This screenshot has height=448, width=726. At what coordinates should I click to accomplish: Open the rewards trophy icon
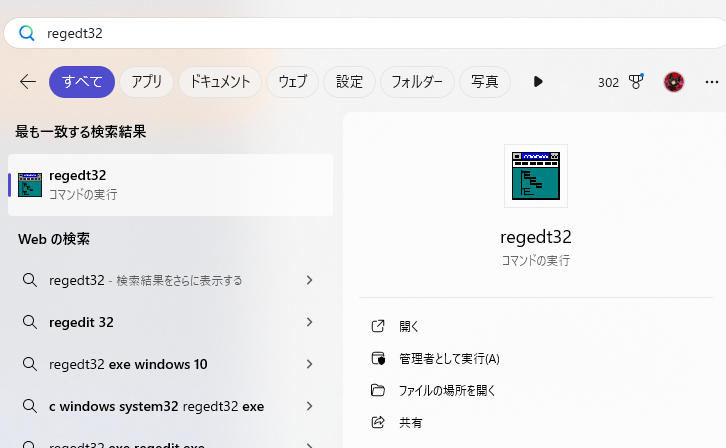coord(636,82)
